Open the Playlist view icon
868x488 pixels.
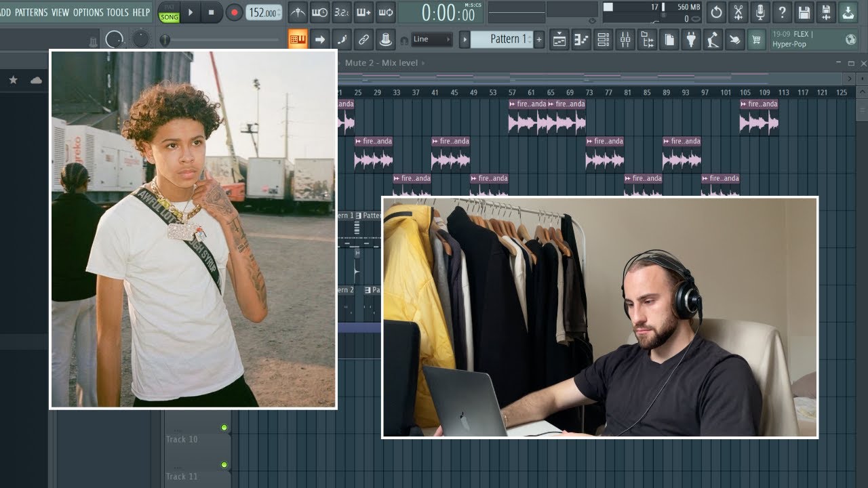point(559,39)
